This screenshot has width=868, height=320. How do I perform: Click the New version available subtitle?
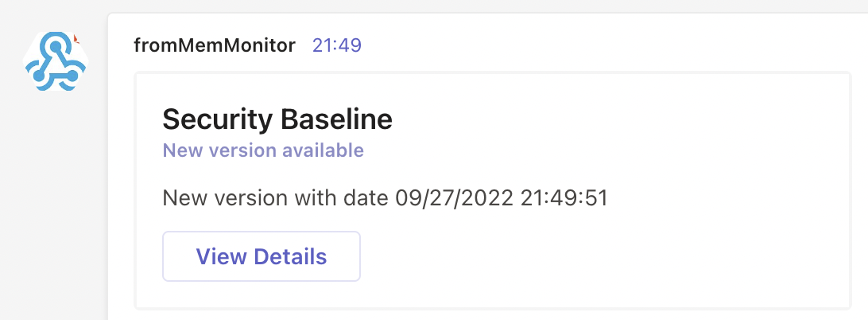pyautogui.click(x=263, y=150)
